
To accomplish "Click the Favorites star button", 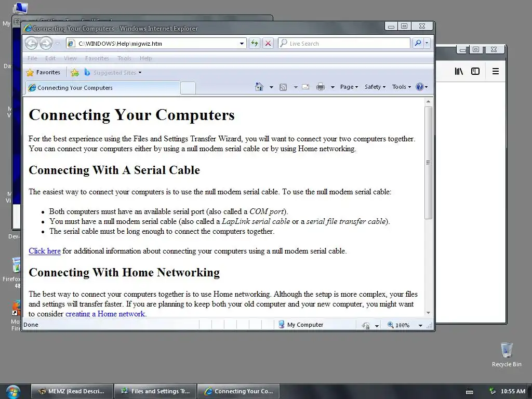I will coord(44,72).
